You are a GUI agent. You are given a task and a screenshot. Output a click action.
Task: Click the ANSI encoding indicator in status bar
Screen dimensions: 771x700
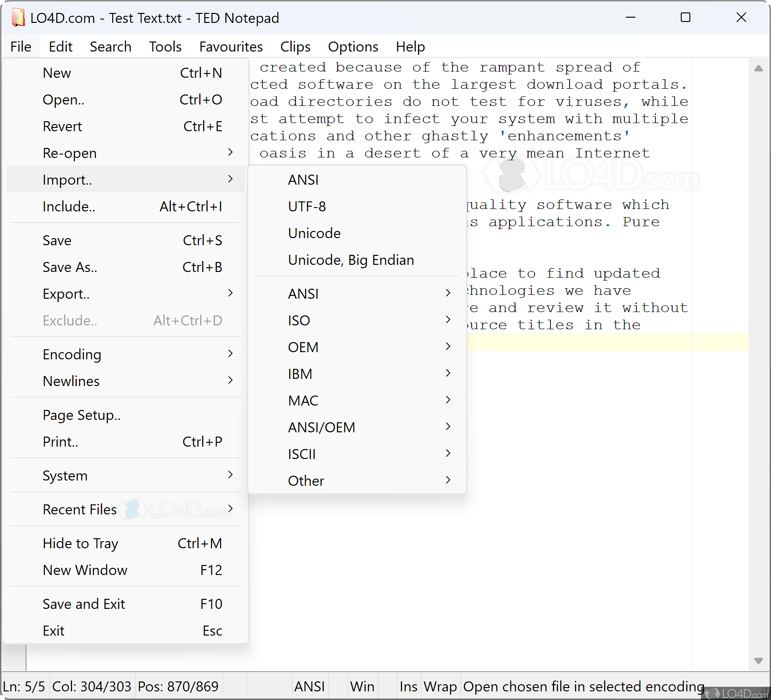pyautogui.click(x=310, y=687)
